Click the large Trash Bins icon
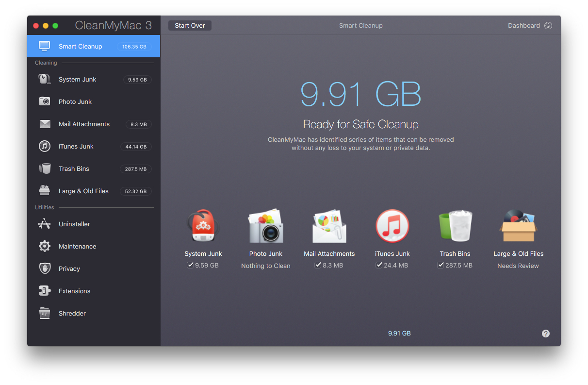Screen dimensions: 588x385 point(455,226)
